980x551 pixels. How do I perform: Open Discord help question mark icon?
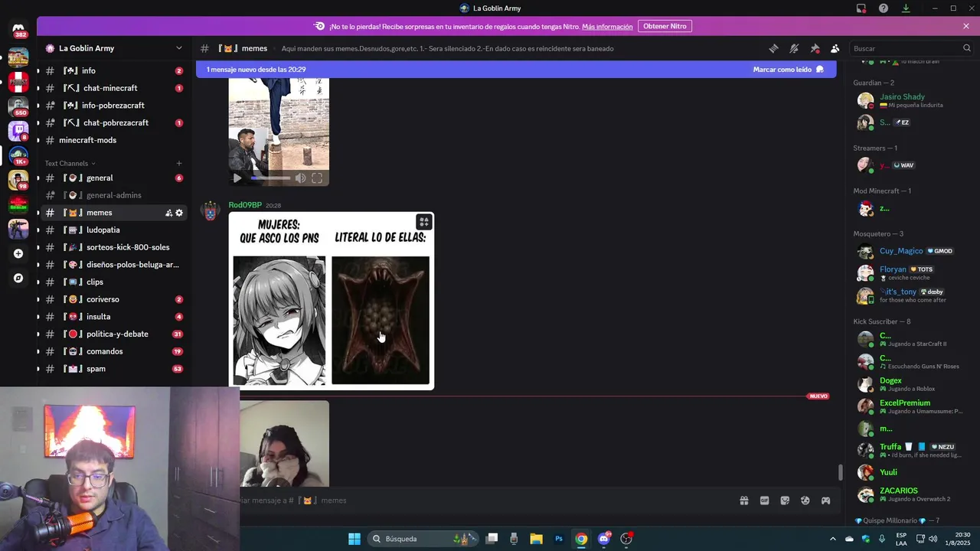click(884, 8)
